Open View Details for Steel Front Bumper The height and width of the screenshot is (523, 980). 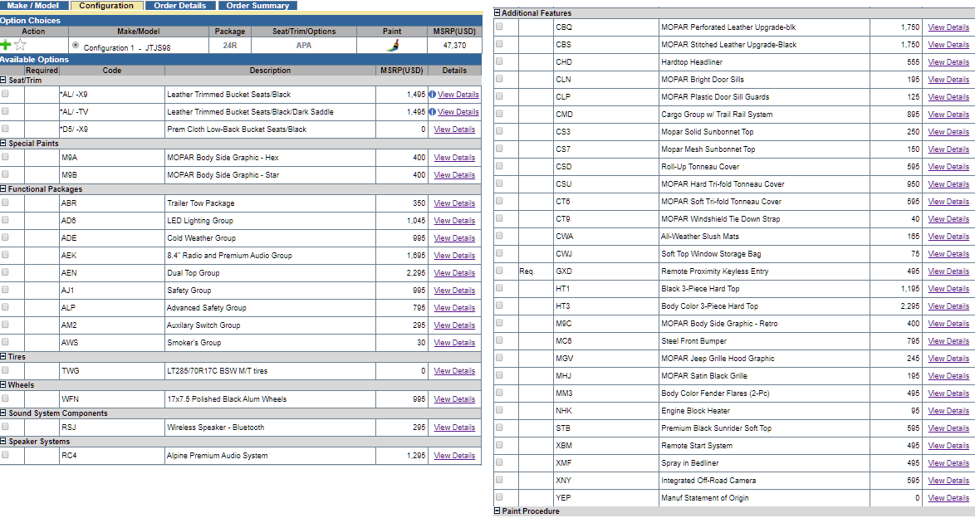(948, 341)
